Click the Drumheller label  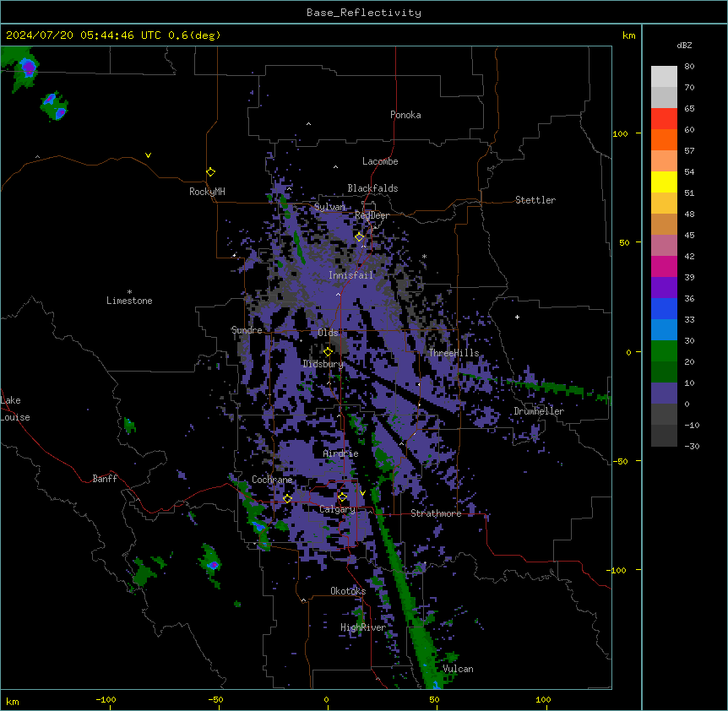539,411
